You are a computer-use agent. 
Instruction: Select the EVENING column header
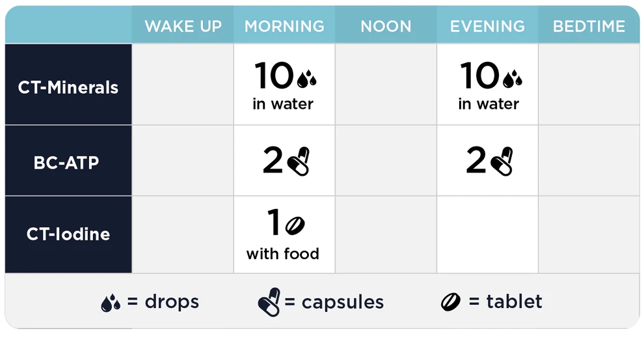[x=487, y=26]
